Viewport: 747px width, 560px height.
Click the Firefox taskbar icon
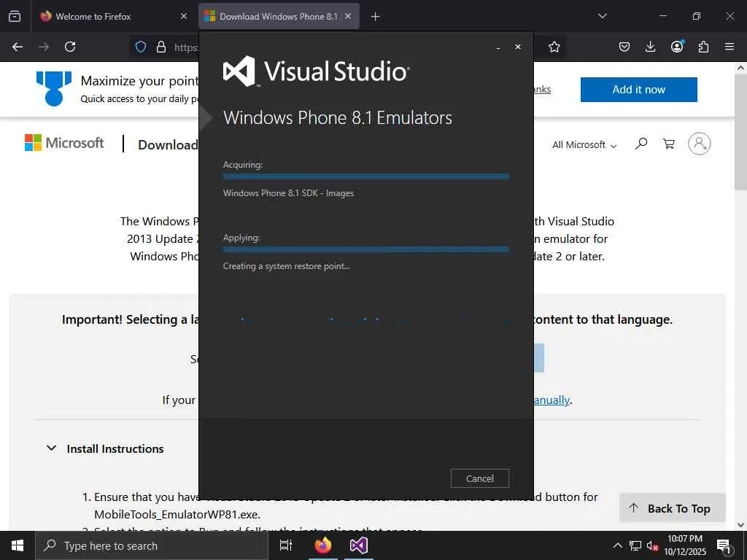[322, 545]
